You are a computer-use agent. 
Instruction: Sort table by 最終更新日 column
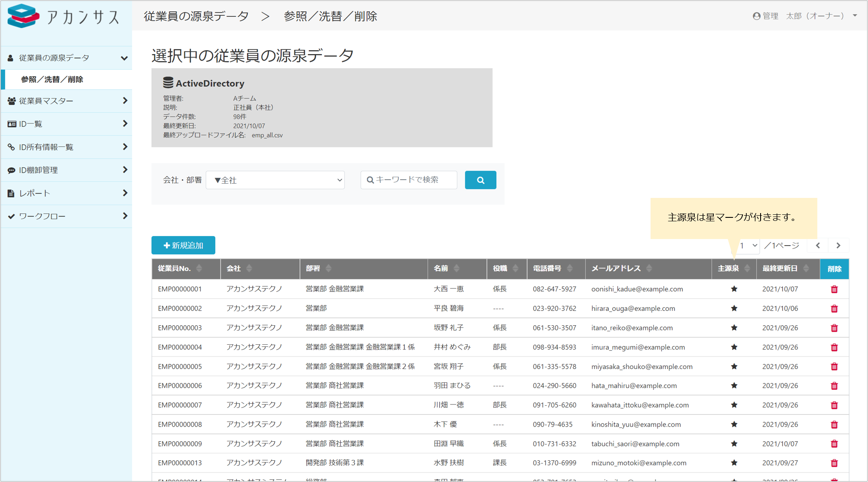click(806, 268)
